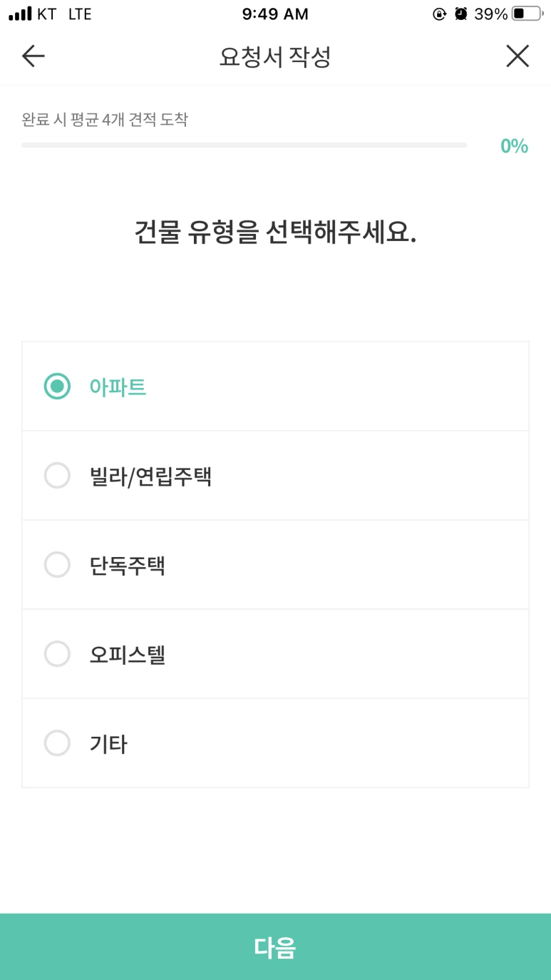Tap the back arrow icon
Viewport: 551px width, 980px height.
coord(34,56)
